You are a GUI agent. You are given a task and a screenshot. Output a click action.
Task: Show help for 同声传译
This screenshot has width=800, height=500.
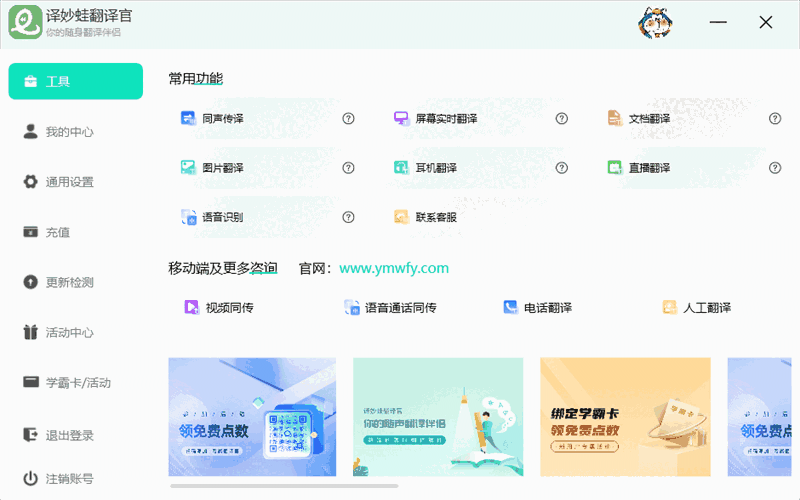[348, 118]
